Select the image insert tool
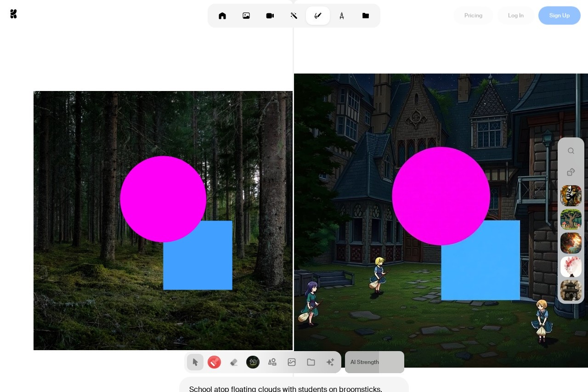 tap(292, 362)
